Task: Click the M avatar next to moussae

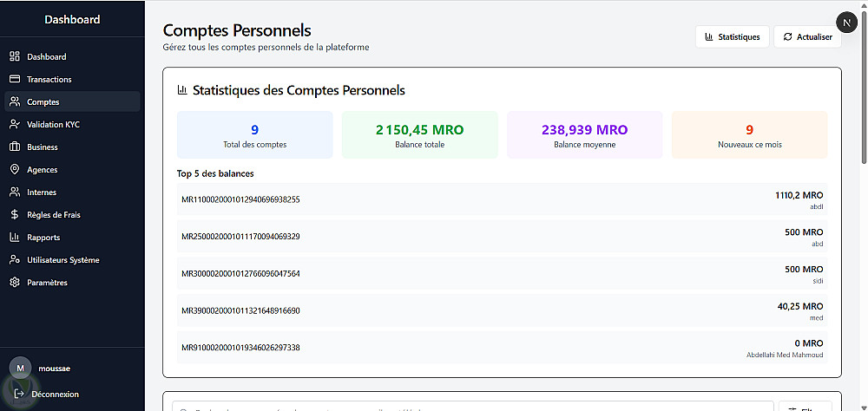Action: (x=21, y=369)
